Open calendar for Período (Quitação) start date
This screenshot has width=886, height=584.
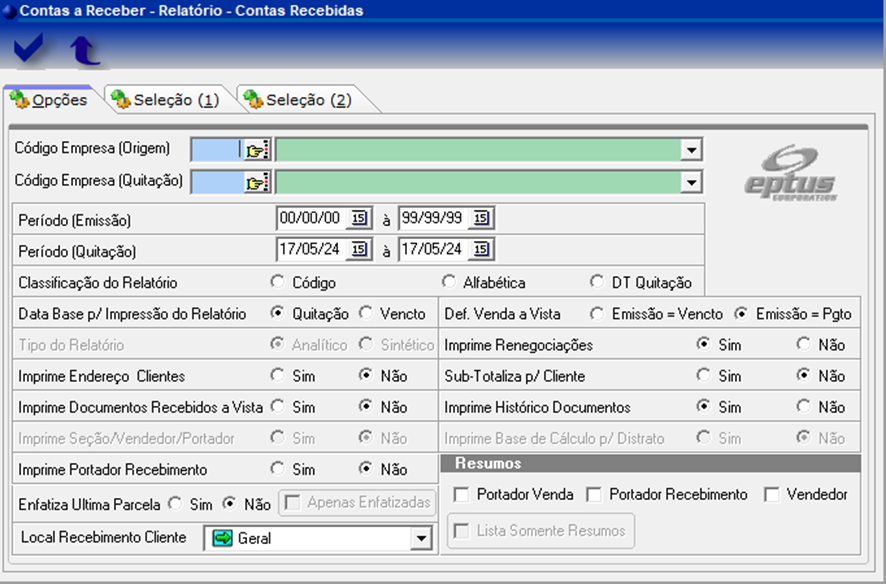(361, 249)
